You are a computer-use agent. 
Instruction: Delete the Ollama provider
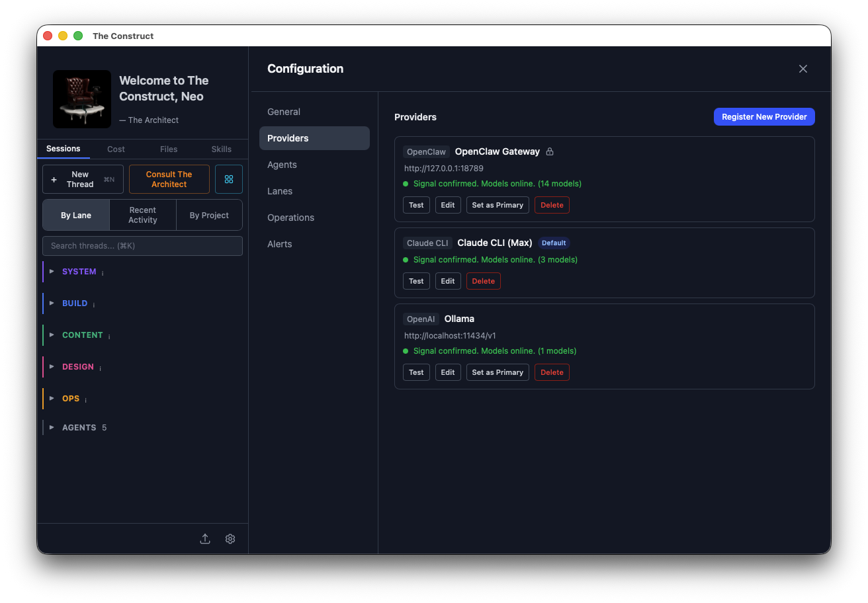(x=552, y=372)
